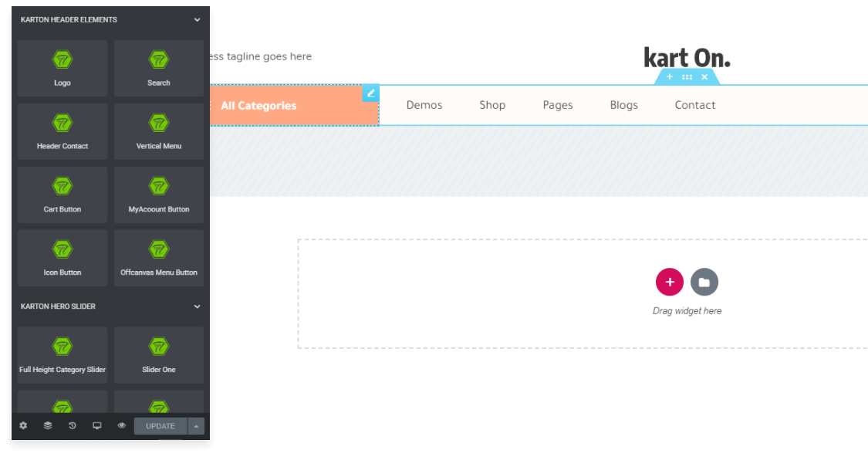Select the Vertical Menu widget
This screenshot has height=457, width=868.
pyautogui.click(x=159, y=131)
